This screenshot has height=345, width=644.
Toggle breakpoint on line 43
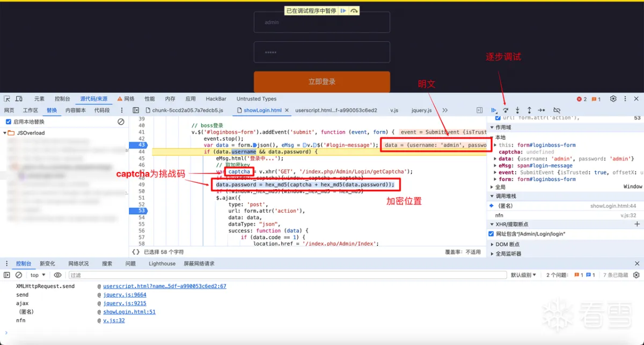141,145
